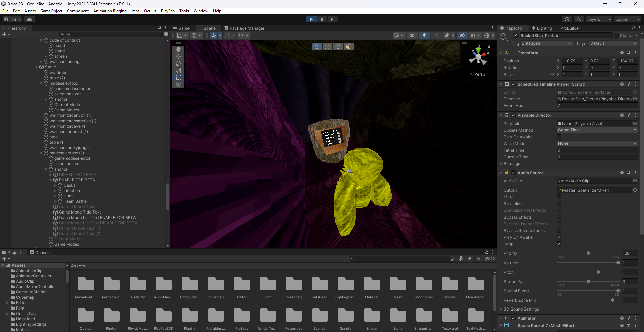644x332 pixels.
Task: Toggle scene lighting bulb icon
Action: (x=424, y=35)
